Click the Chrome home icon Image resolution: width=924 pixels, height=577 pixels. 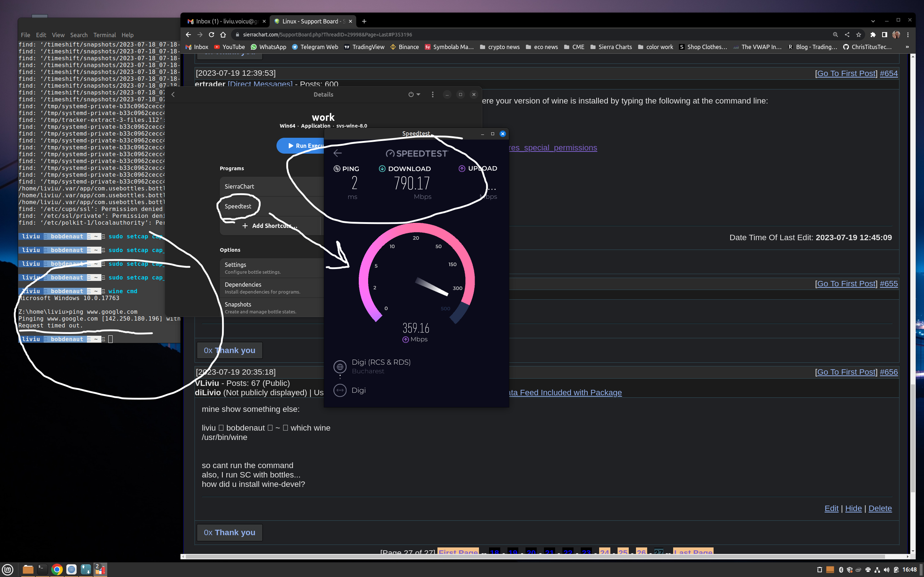(223, 34)
